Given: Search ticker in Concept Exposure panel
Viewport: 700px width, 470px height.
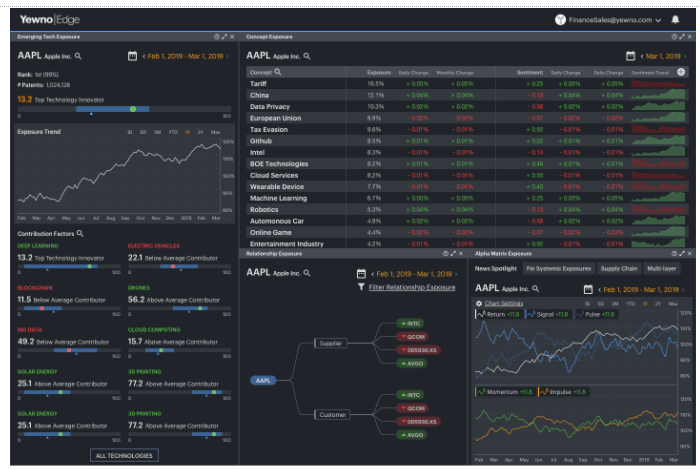Looking at the screenshot, I should tap(307, 56).
